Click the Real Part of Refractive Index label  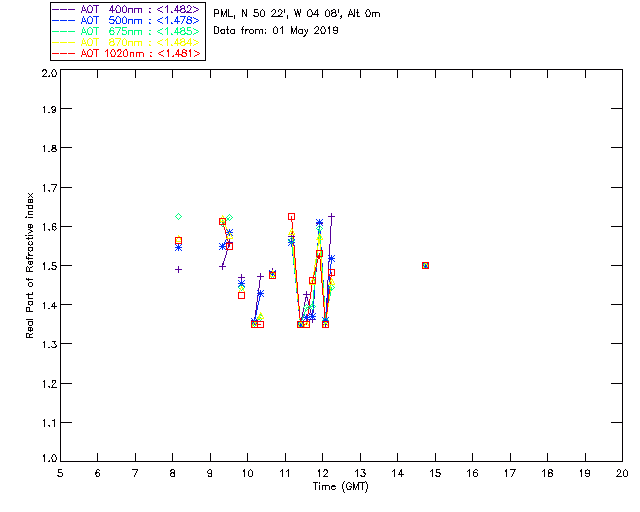tap(30, 265)
